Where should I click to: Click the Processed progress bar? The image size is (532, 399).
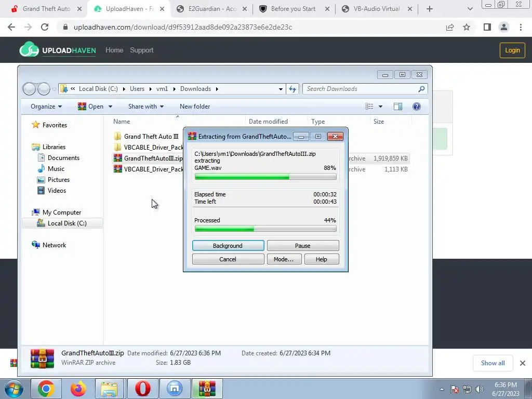[265, 229]
